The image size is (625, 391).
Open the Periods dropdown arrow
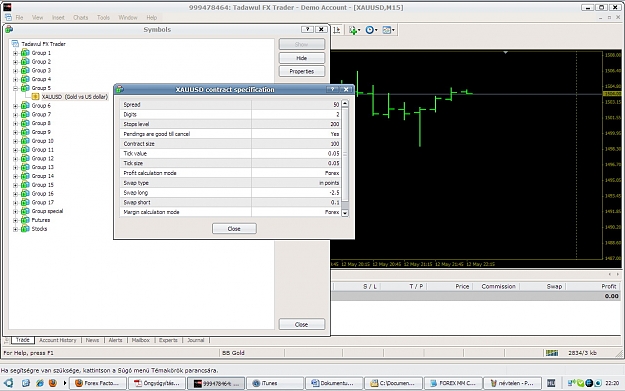[x=376, y=30]
